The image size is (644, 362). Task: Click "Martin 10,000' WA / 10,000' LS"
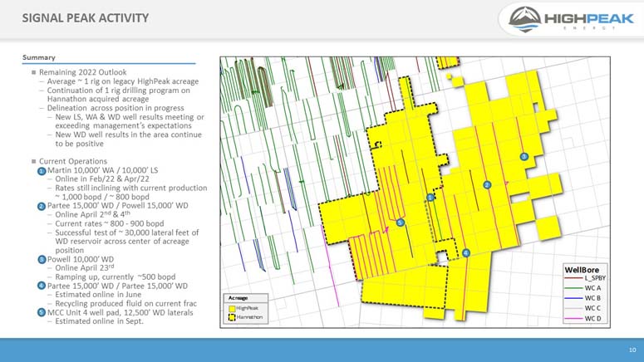click(x=102, y=170)
